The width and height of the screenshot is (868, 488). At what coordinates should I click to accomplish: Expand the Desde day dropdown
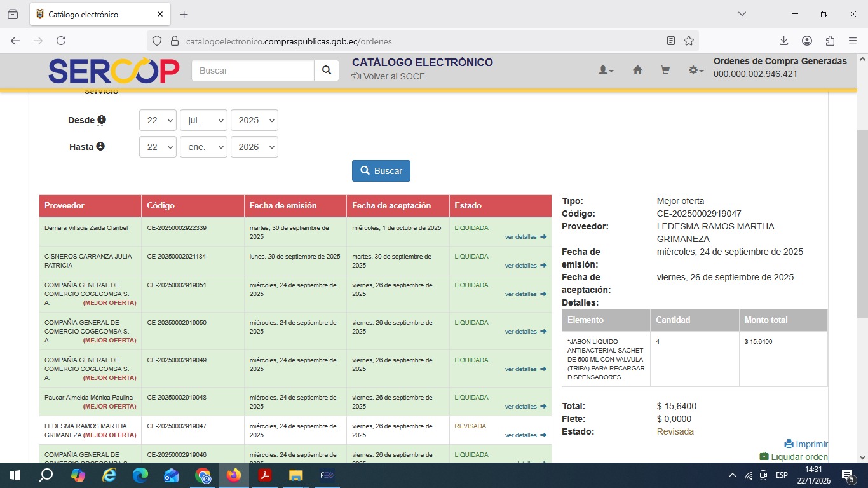158,120
